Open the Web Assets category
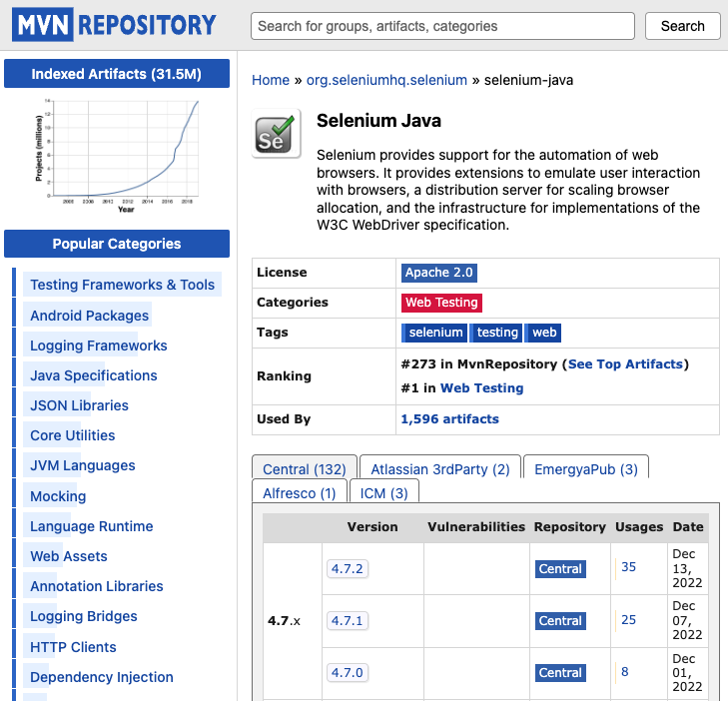 [69, 556]
